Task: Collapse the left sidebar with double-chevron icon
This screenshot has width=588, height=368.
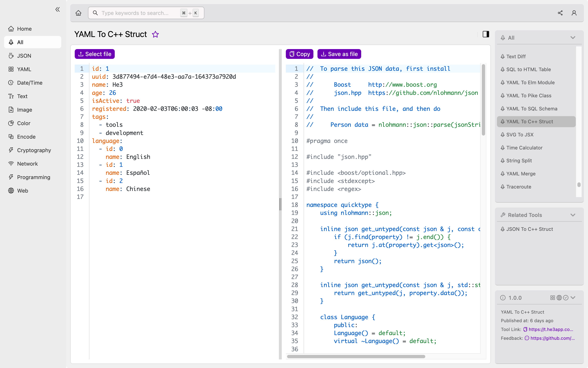Action: point(58,9)
